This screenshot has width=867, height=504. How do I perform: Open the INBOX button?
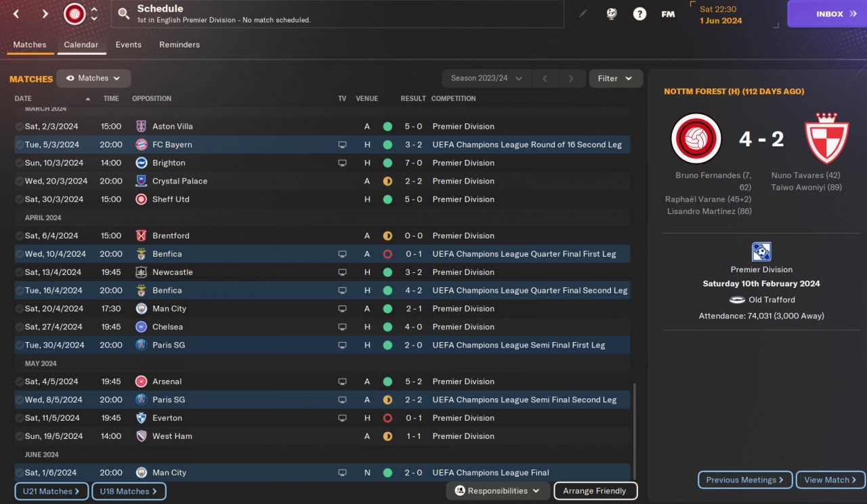pos(827,14)
